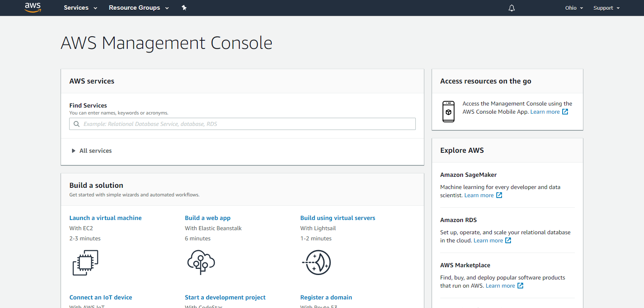Click external link icon under Amazon RDS

tap(508, 240)
